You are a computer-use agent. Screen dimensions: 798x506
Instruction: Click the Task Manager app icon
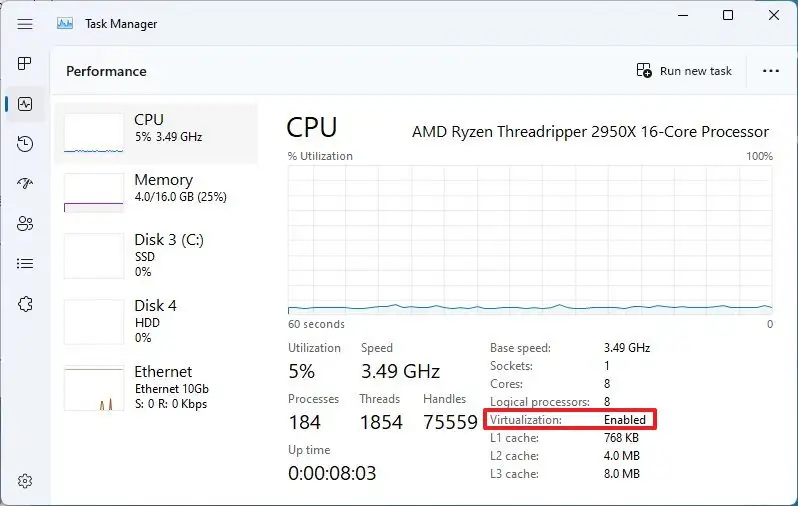pyautogui.click(x=65, y=23)
